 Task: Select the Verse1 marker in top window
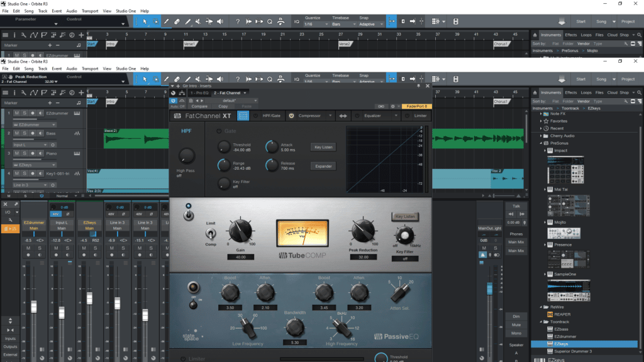(x=189, y=44)
